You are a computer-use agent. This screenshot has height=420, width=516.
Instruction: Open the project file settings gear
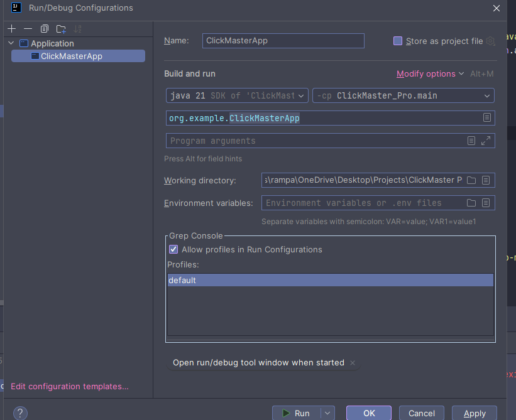pos(490,41)
